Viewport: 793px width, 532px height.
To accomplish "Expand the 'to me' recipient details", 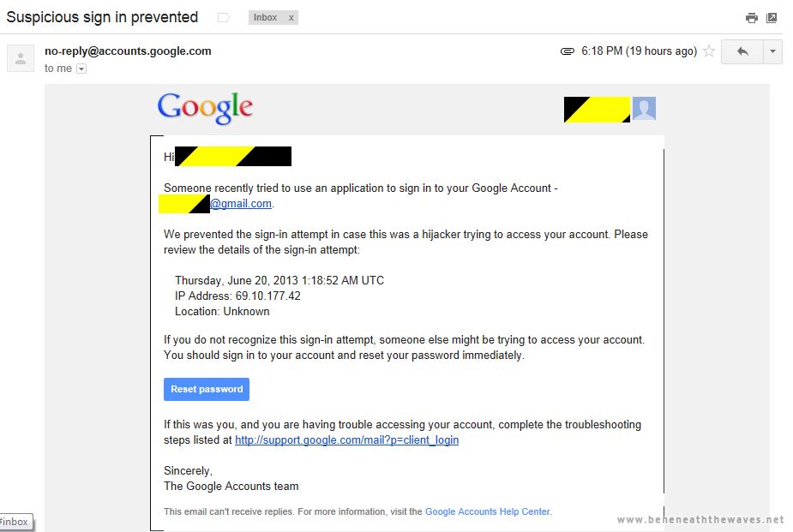I will 81,69.
